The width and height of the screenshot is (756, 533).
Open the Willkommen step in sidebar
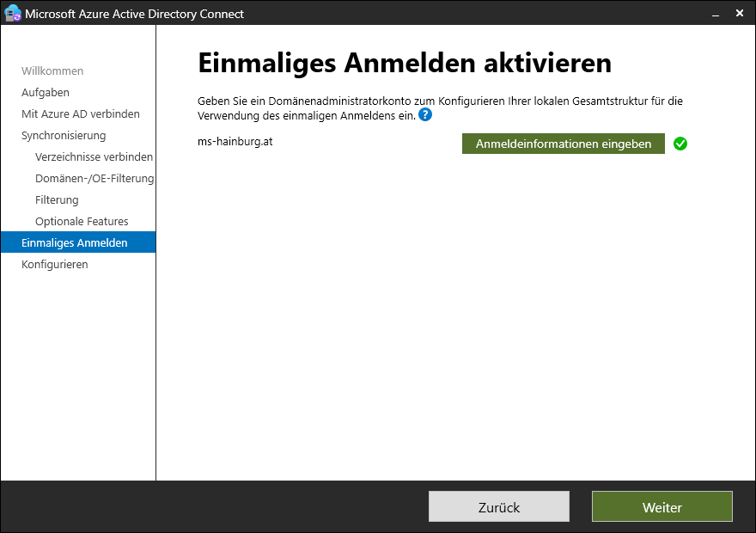coord(52,70)
